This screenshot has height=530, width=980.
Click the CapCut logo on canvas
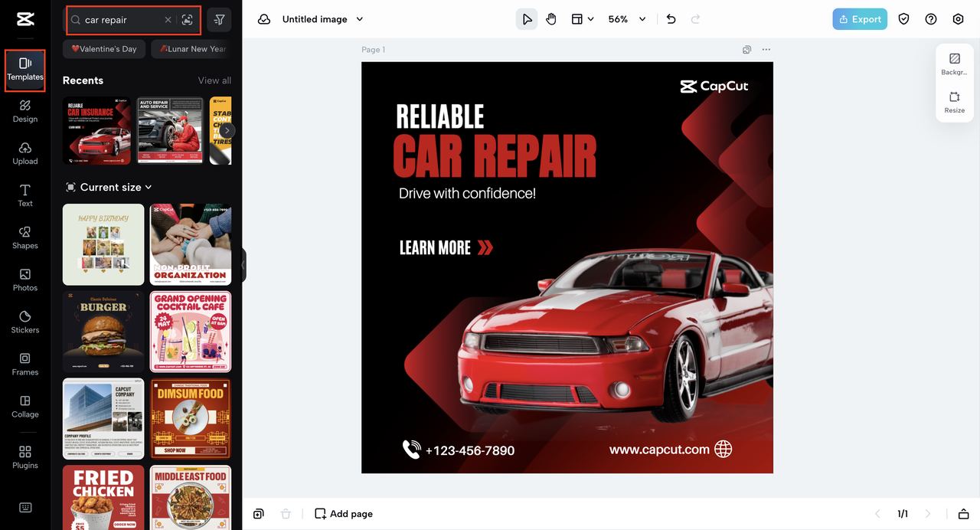pyautogui.click(x=714, y=87)
